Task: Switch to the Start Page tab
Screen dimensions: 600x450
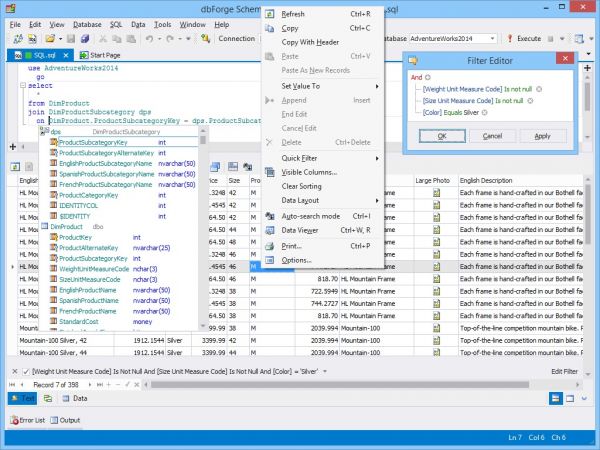Action: tap(107, 55)
